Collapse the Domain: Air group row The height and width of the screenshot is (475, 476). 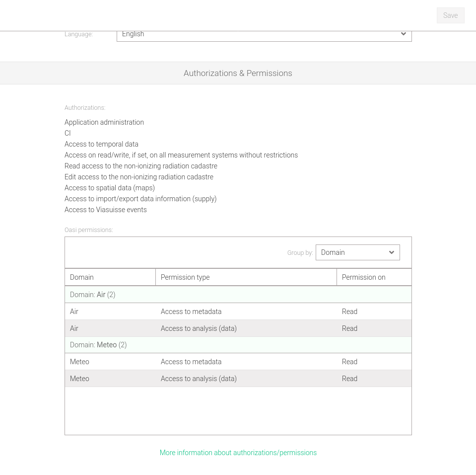93,295
